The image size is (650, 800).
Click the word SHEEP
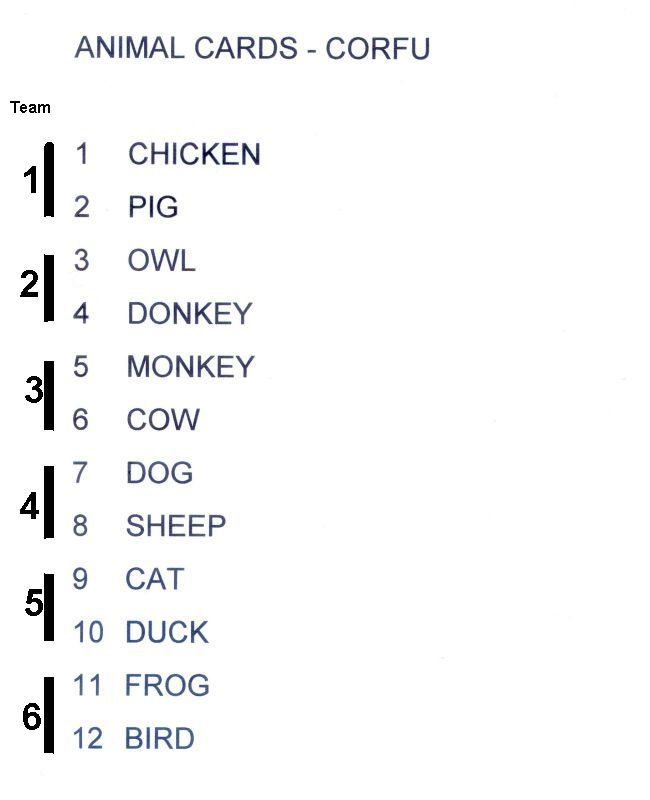[176, 526]
